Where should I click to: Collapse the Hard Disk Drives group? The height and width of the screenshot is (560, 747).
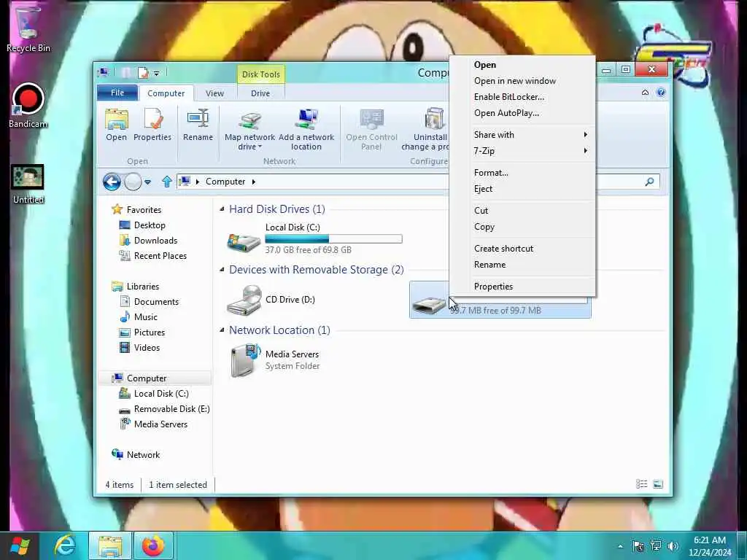coord(222,209)
